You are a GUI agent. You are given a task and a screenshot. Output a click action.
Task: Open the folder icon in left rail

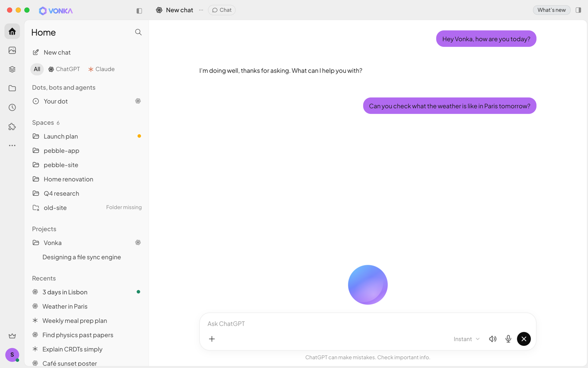pyautogui.click(x=12, y=88)
